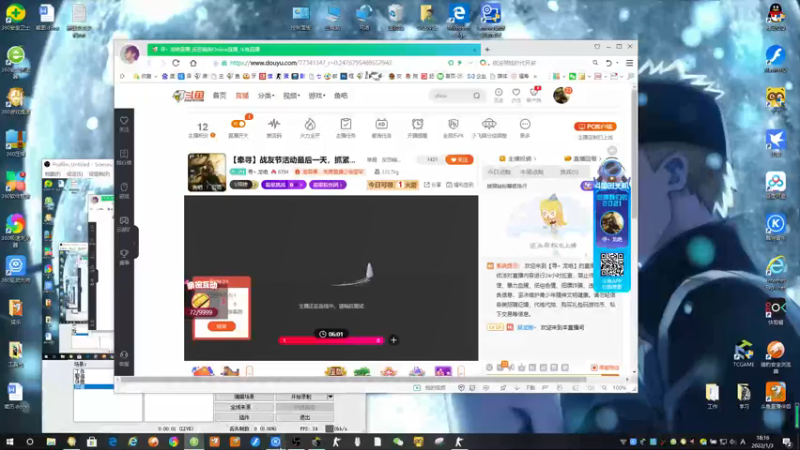This screenshot has width=800, height=450.
Task: Open the TCGAME desktop icon
Action: (x=743, y=353)
